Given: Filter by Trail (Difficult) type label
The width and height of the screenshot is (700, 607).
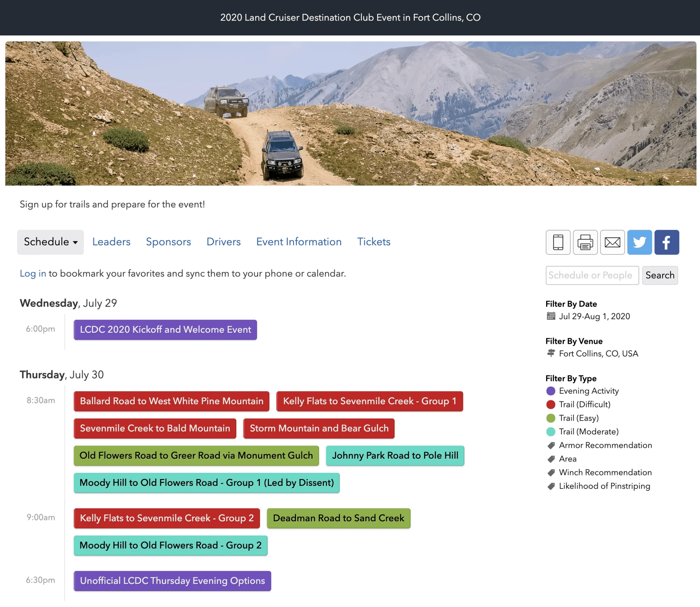Looking at the screenshot, I should coord(585,404).
